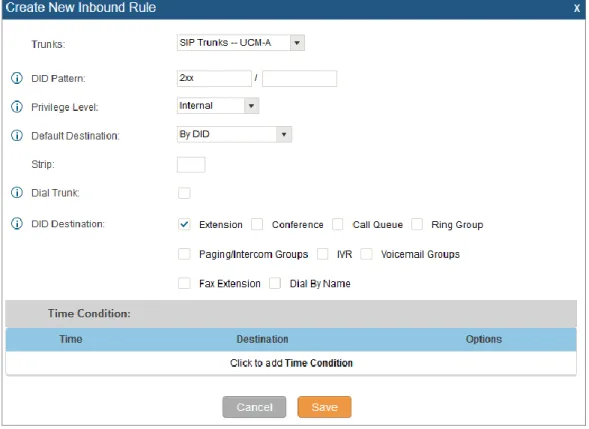Check the Ring Group checkbox
589x429 pixels.
pyautogui.click(x=417, y=225)
